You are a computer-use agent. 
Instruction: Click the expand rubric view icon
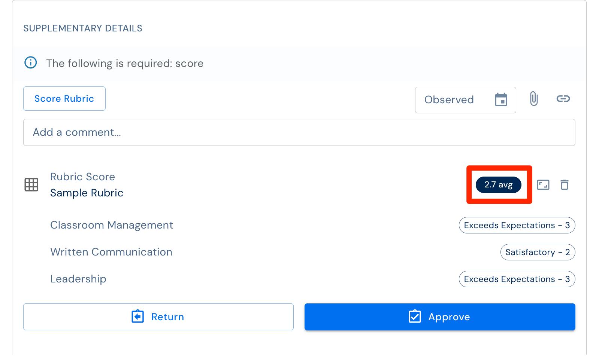pos(543,185)
